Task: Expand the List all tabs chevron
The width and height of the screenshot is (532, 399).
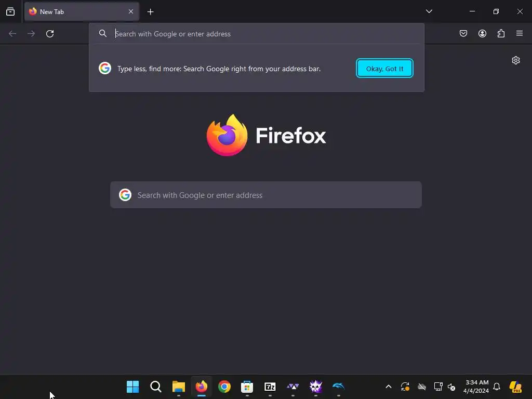Action: [x=429, y=11]
